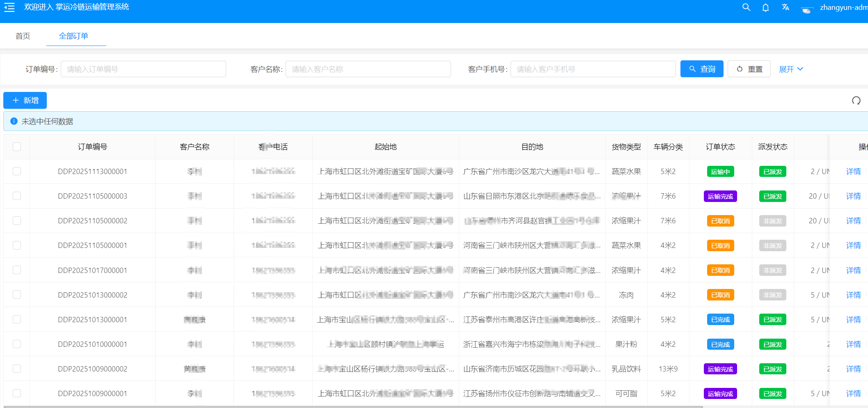Click the info icon on 未选中任何数据 banner
The image size is (868, 408).
tap(14, 121)
